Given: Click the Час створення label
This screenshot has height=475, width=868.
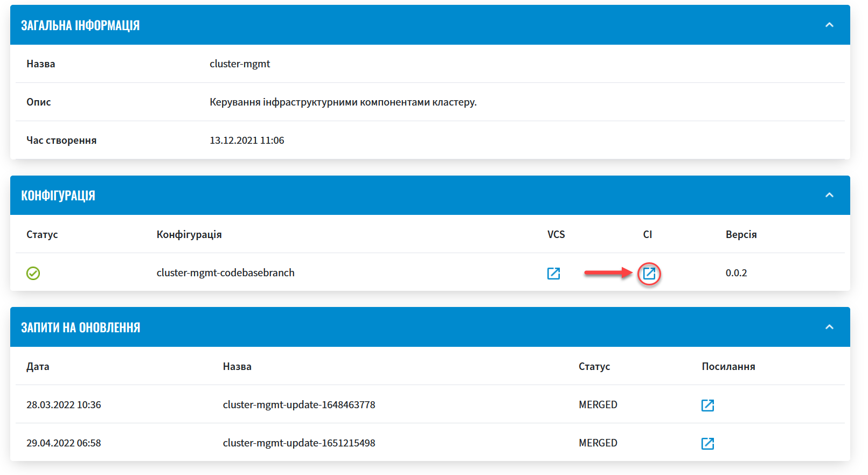Looking at the screenshot, I should click(x=61, y=140).
